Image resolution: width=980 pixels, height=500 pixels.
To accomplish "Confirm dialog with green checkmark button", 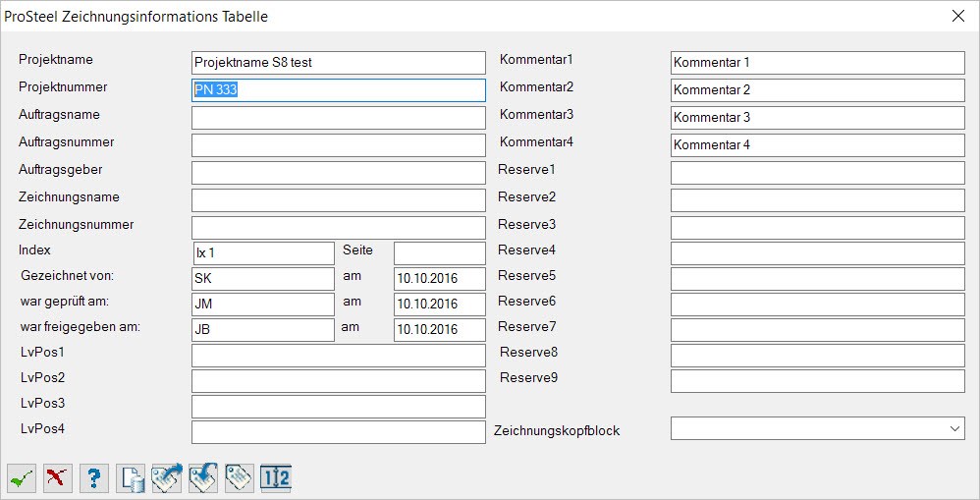I will tap(22, 478).
